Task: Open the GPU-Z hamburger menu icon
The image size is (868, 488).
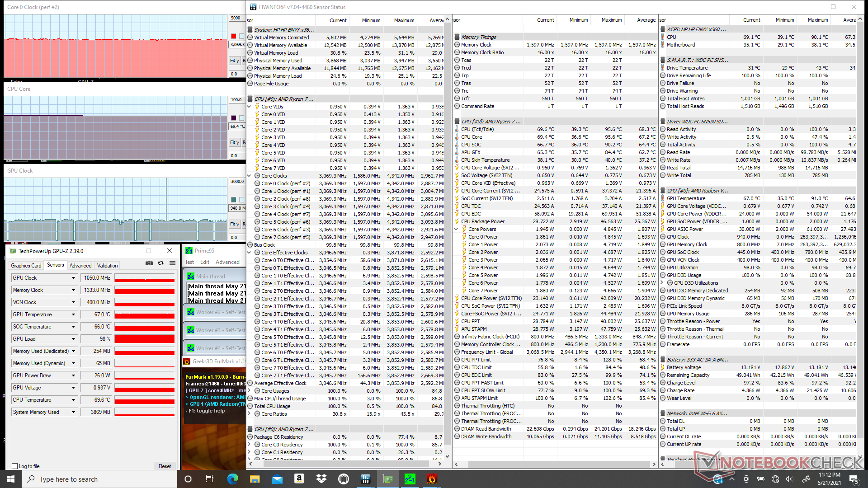Action: pos(172,263)
